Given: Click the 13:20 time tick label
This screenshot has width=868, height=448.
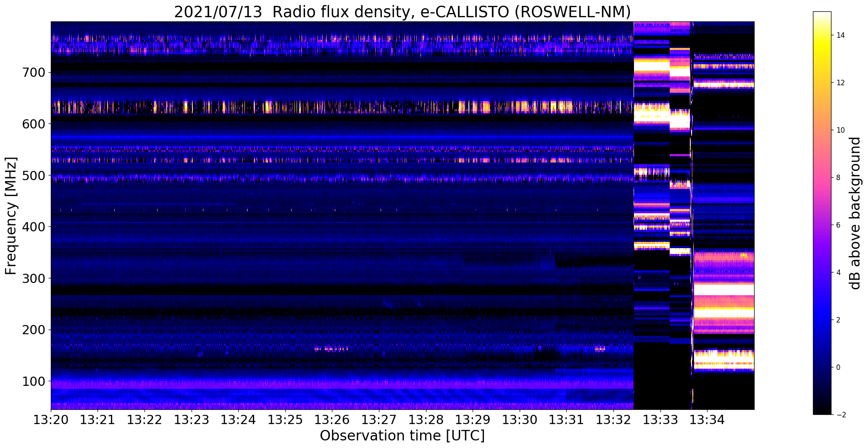Looking at the screenshot, I should (51, 419).
